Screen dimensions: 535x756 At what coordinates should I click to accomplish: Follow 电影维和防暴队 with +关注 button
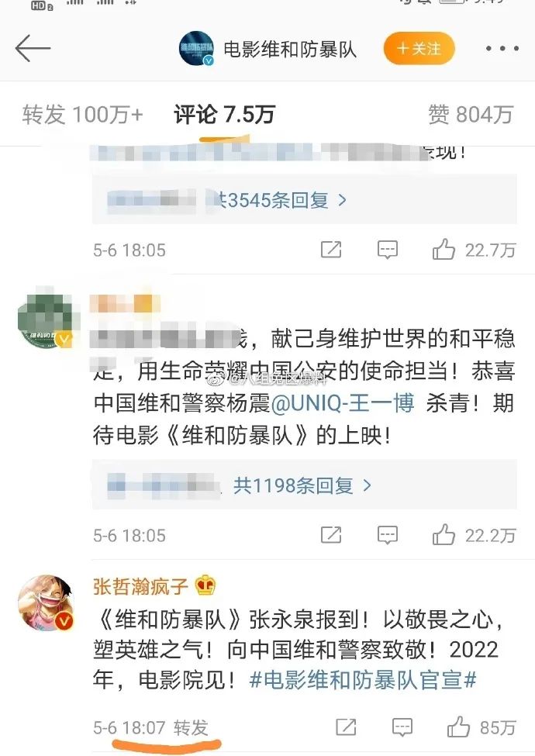click(x=419, y=48)
